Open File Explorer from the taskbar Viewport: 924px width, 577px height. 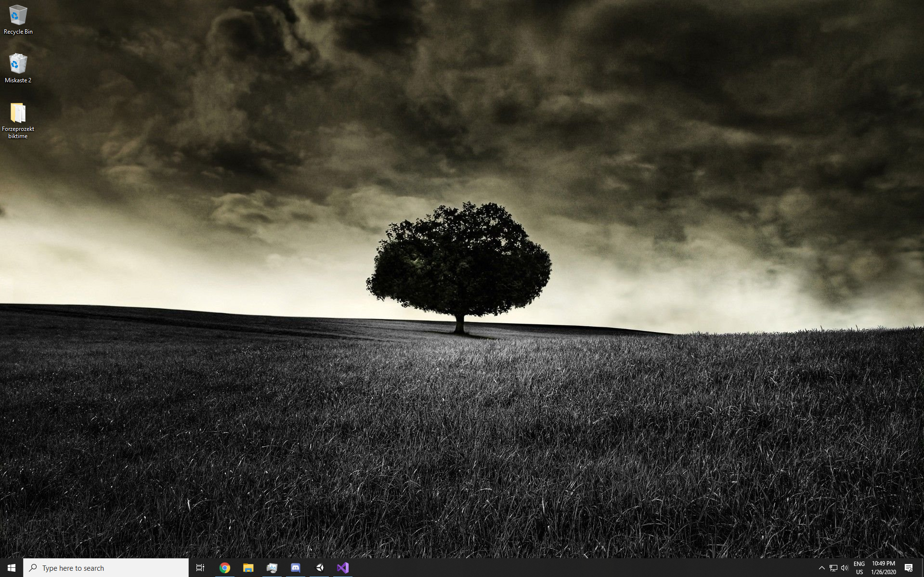248,568
